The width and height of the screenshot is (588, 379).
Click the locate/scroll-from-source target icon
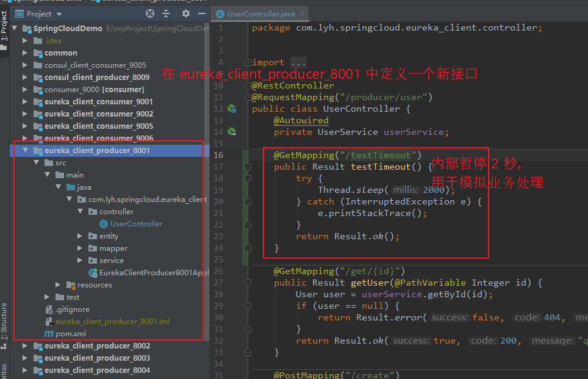pos(150,14)
